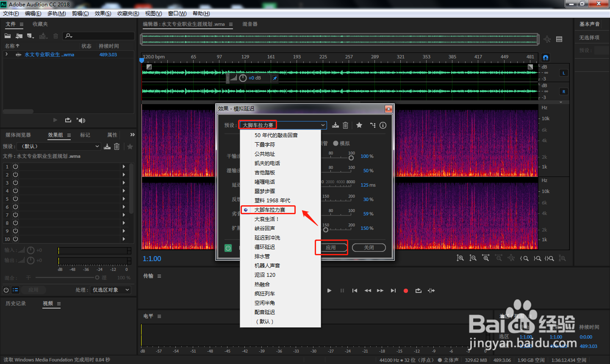Switch to the 媒体浏览器 tab

[x=18, y=135]
